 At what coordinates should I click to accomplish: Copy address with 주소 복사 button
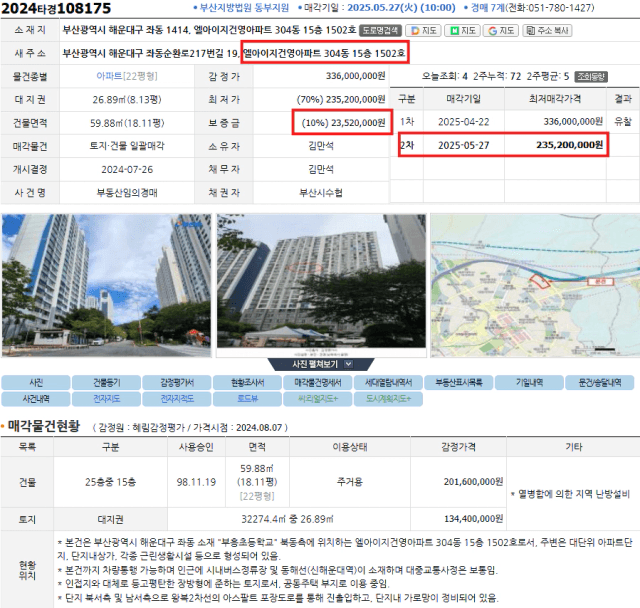click(x=547, y=31)
